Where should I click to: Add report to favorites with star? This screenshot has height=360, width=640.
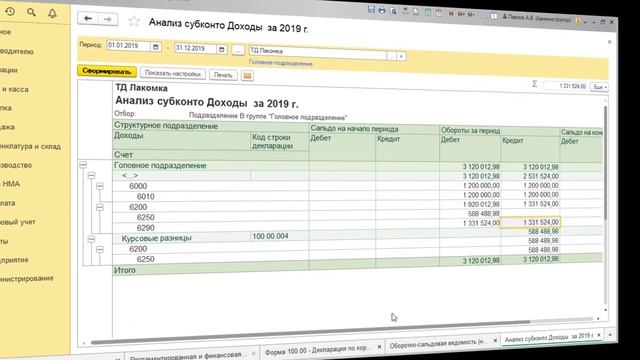[x=134, y=21]
